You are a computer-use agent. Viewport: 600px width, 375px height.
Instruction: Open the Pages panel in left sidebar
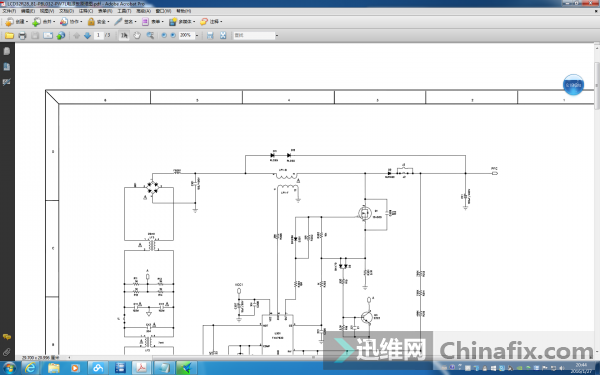tap(7, 51)
